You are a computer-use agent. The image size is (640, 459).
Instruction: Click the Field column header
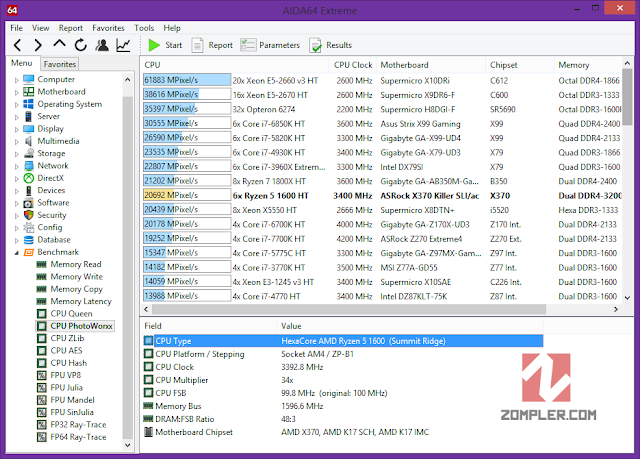(209, 326)
